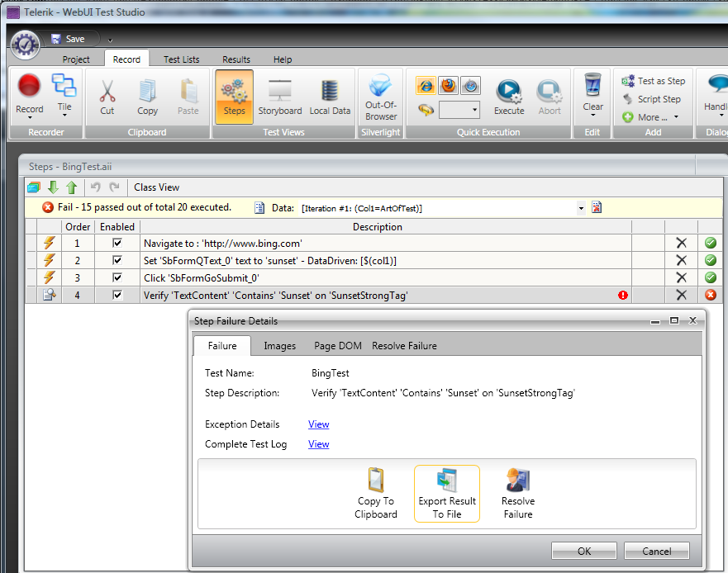Delete the Click 'SbFormGoSubmit_0' step via X
This screenshot has height=573, width=728.
[x=681, y=277]
